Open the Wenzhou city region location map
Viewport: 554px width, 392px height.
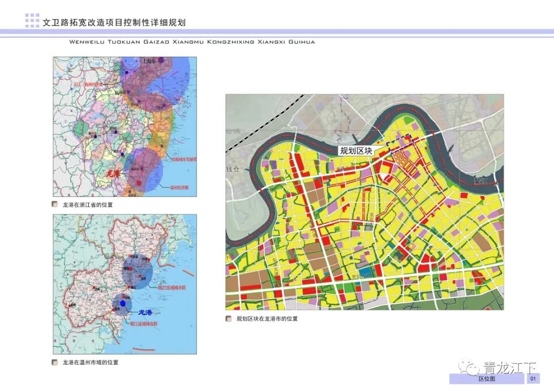click(x=125, y=284)
